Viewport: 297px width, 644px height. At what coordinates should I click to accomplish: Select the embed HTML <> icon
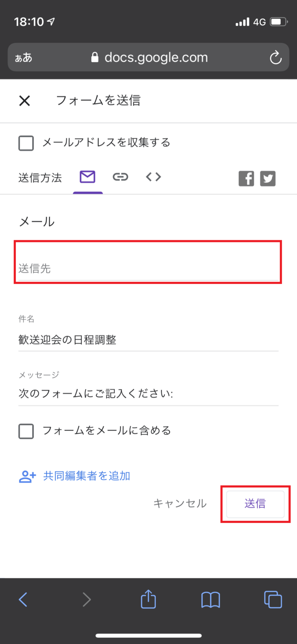153,177
